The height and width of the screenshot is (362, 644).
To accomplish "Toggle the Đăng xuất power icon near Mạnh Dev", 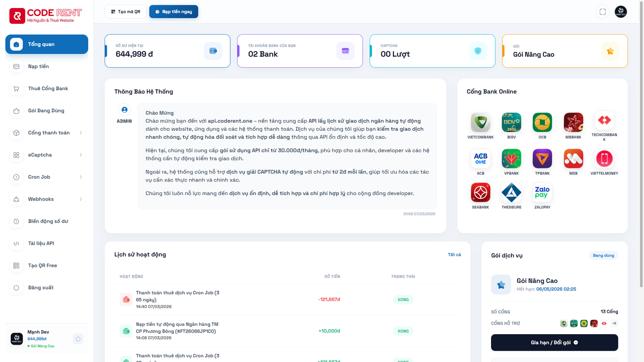I will pyautogui.click(x=78, y=339).
